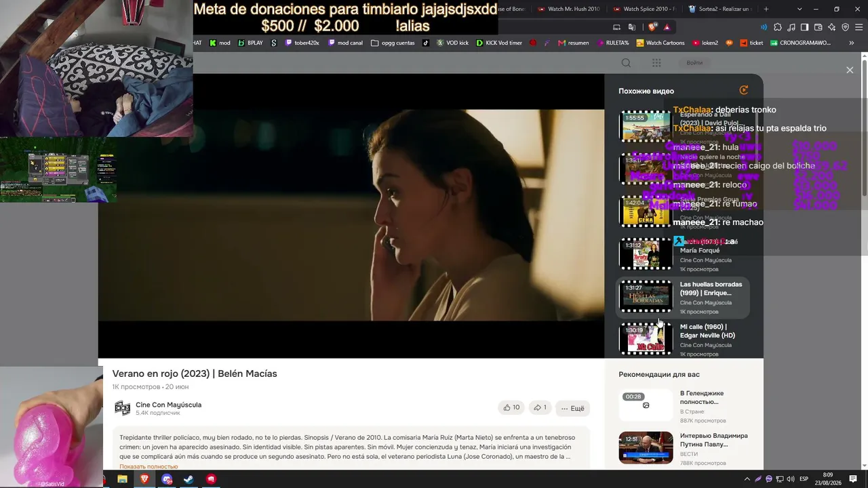
Task: Open the CRONOGRAMAWO bookmark
Action: [x=800, y=43]
